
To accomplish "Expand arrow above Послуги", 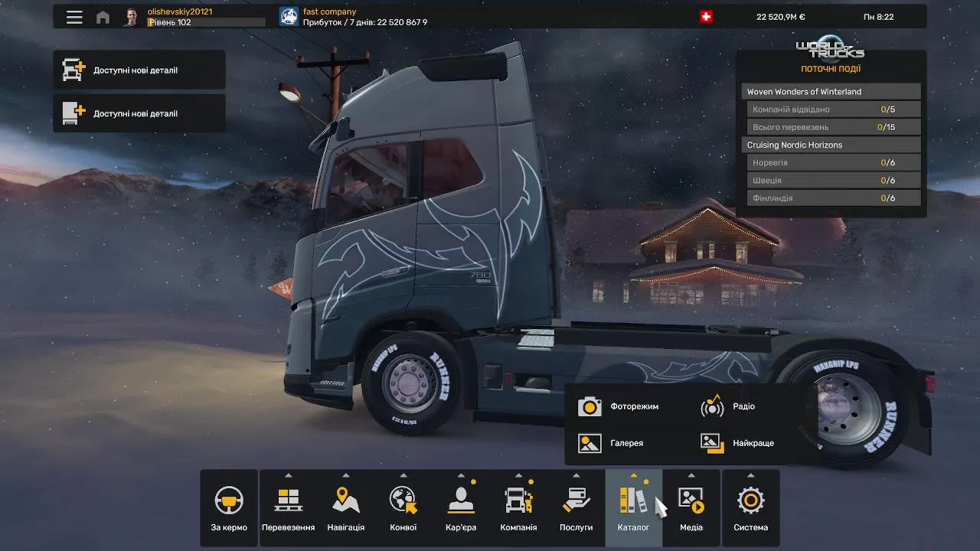I will (576, 475).
